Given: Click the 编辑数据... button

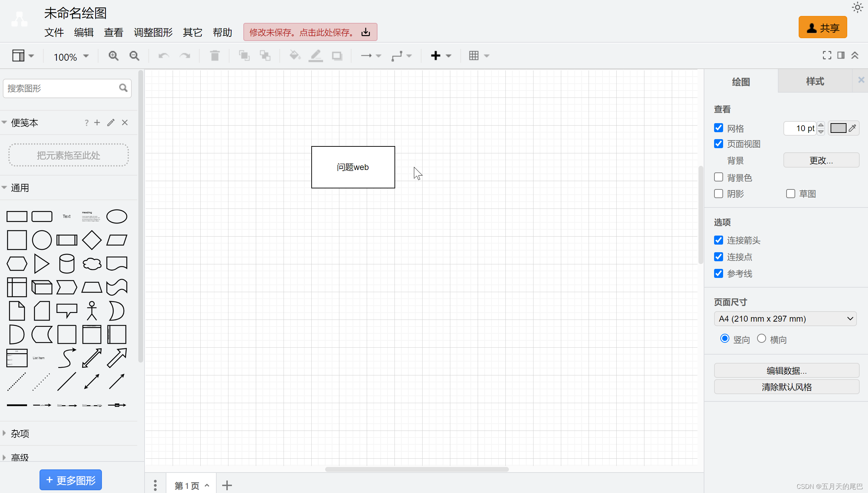Looking at the screenshot, I should pos(787,371).
